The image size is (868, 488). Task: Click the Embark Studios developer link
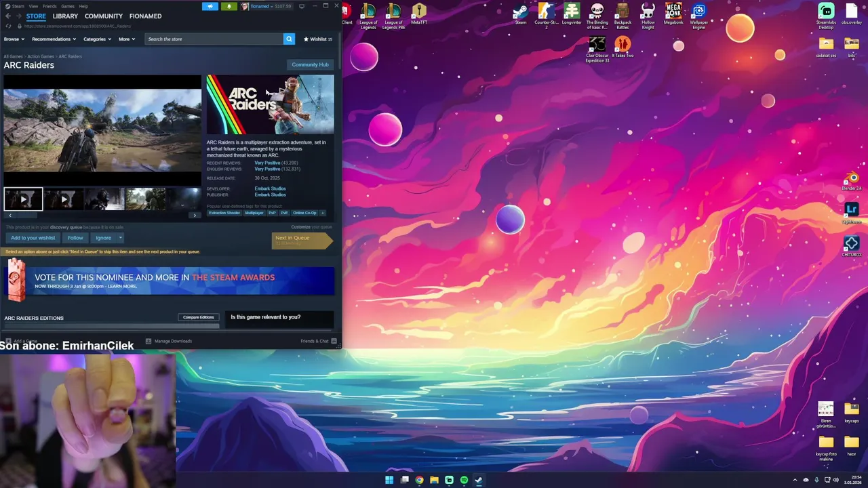[x=270, y=188]
